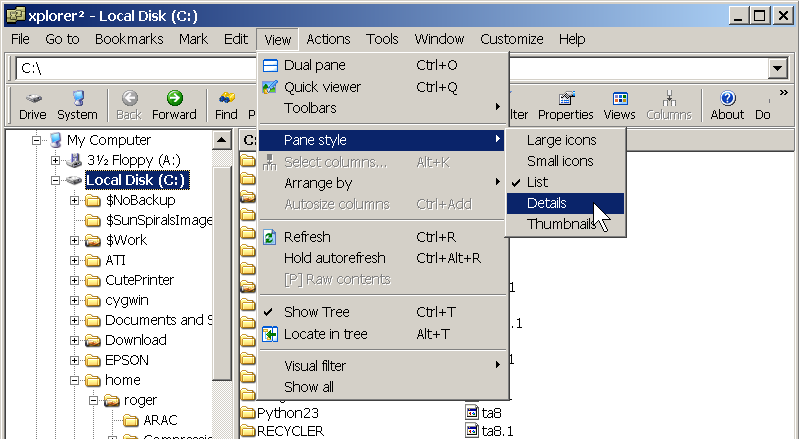This screenshot has width=799, height=439.
Task: Open the Properties toolbar icon
Action: click(x=566, y=105)
